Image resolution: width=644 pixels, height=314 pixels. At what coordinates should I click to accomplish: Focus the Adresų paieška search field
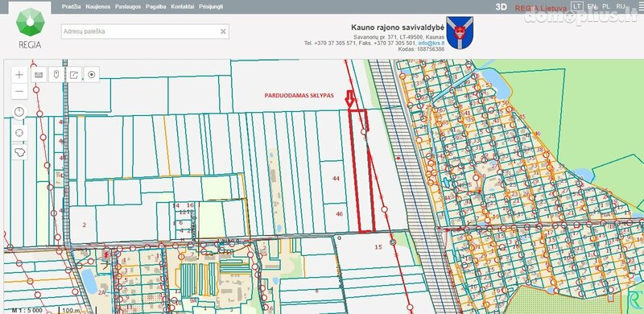[x=145, y=31]
